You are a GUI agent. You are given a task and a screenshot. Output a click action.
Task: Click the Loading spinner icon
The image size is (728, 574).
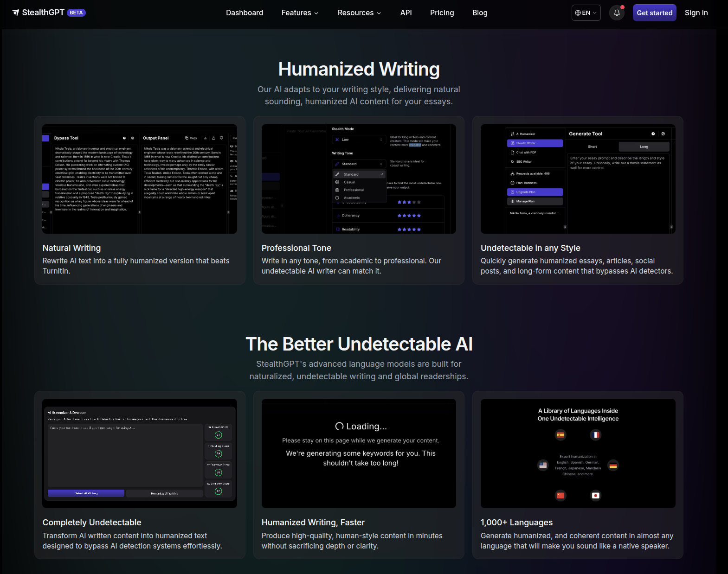click(x=340, y=427)
